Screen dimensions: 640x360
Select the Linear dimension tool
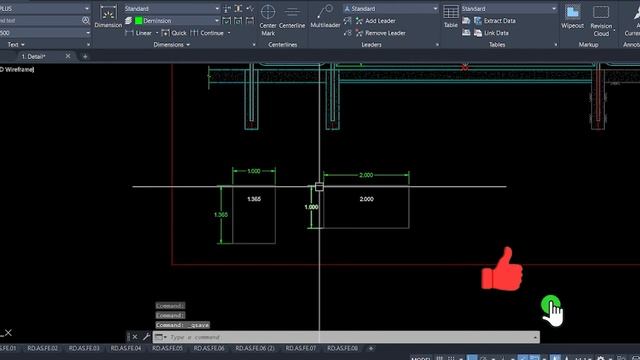pos(138,33)
